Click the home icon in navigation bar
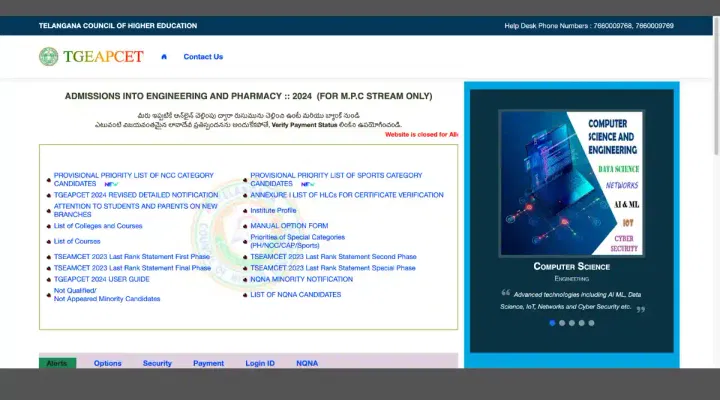 point(164,56)
